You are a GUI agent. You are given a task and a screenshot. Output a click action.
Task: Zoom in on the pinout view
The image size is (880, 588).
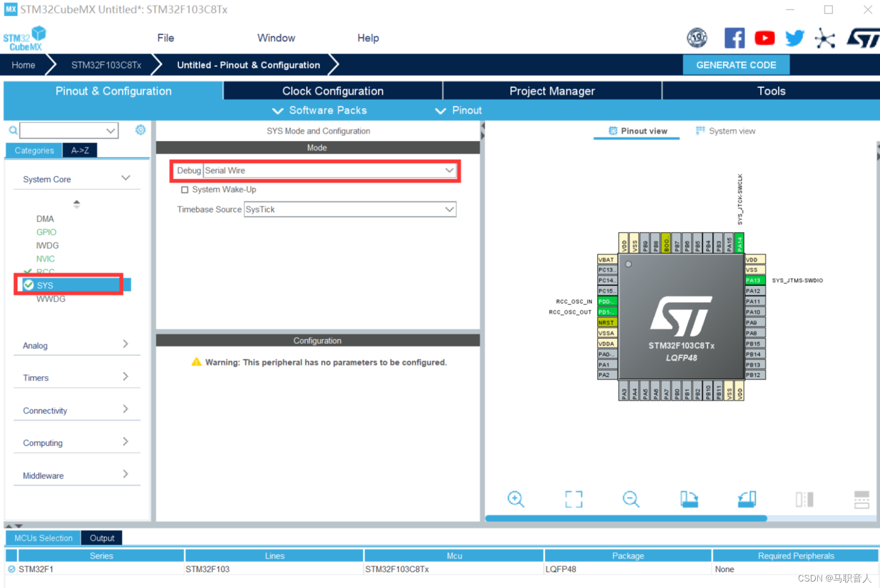pos(516,499)
